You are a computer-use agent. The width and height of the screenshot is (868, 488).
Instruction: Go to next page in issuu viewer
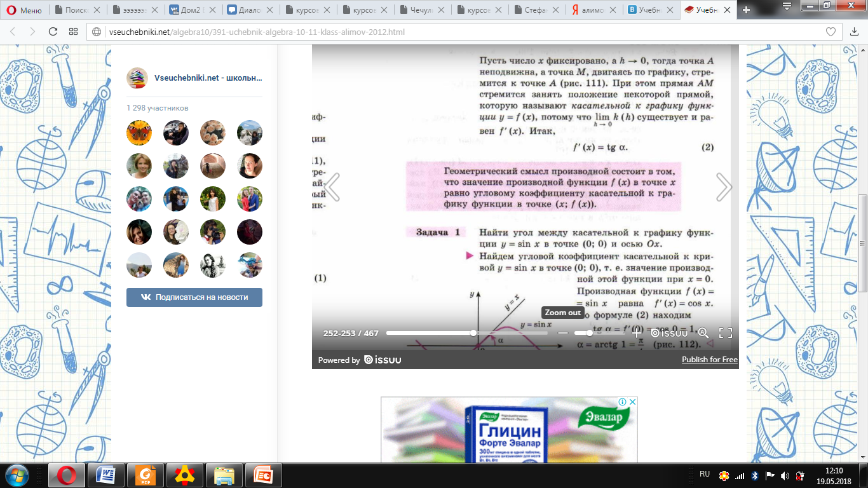pos(724,186)
